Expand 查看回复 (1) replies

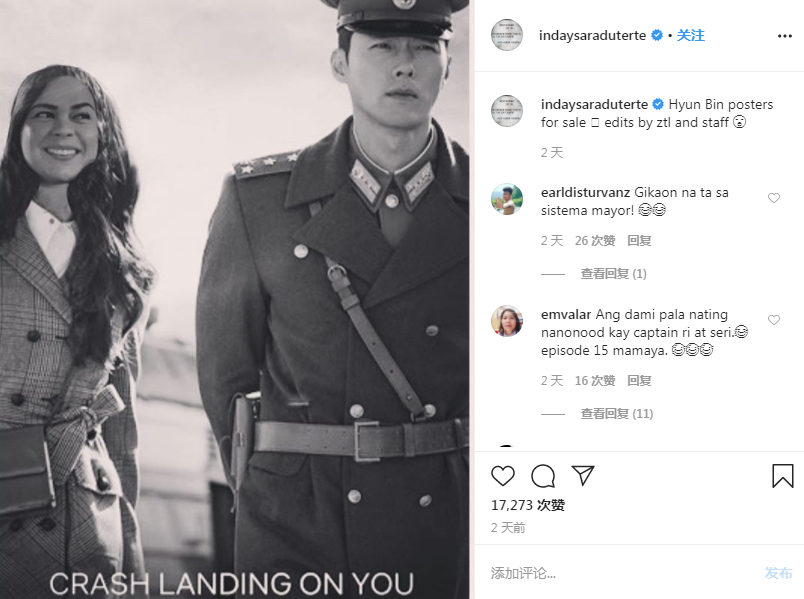point(613,274)
